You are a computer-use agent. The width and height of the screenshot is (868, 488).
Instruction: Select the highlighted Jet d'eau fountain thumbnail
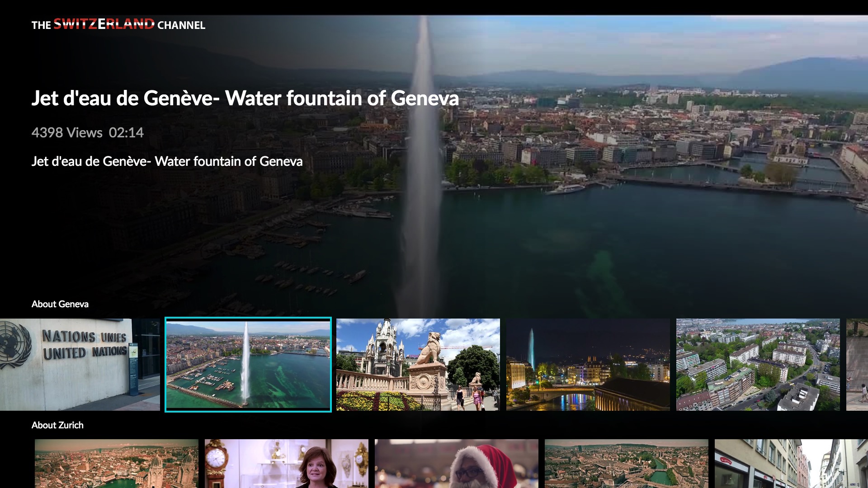pyautogui.click(x=248, y=364)
